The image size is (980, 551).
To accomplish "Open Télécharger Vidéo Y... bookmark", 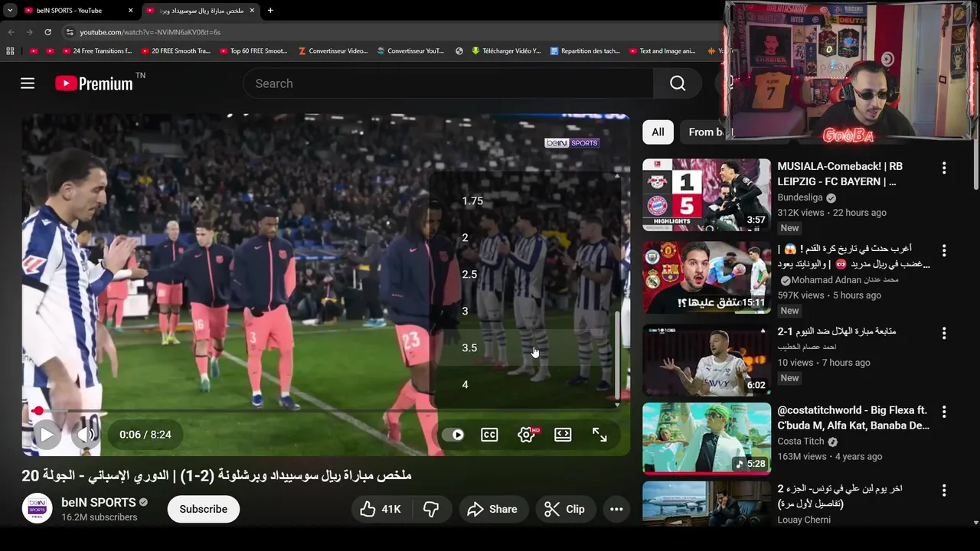I will click(506, 51).
